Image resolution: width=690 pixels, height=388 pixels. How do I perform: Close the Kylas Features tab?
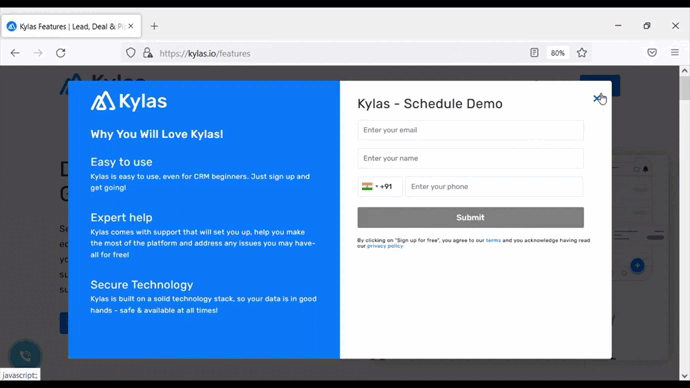(x=131, y=26)
